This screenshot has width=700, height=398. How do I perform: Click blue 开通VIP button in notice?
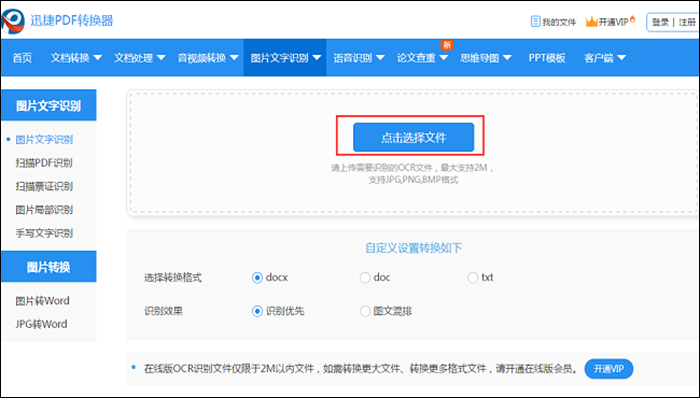point(608,369)
